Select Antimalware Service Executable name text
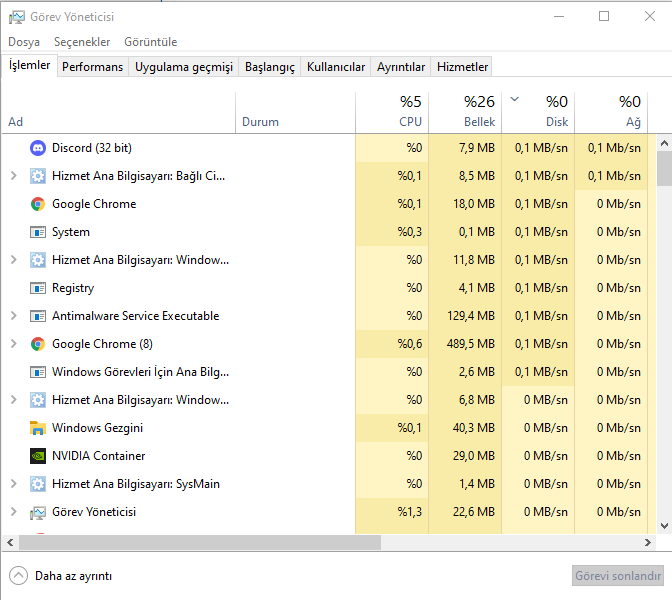This screenshot has width=672, height=600. (x=135, y=316)
